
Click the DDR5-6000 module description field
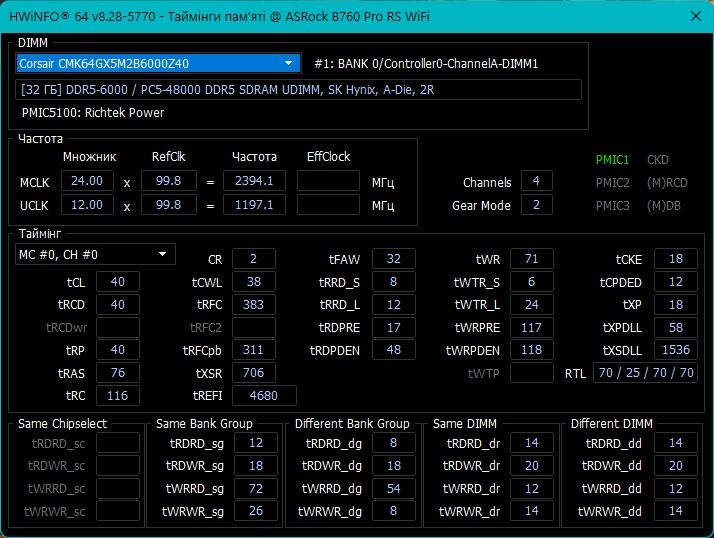[298, 89]
